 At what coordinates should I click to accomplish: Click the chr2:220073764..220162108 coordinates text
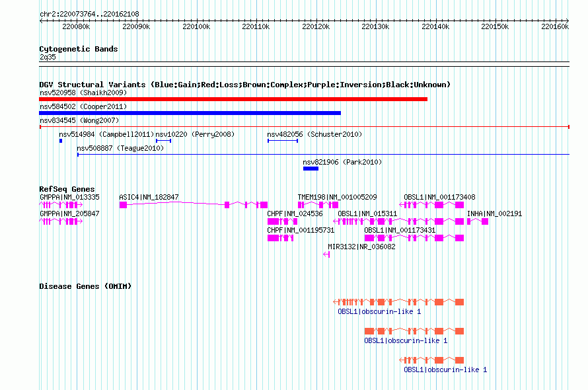click(x=89, y=14)
